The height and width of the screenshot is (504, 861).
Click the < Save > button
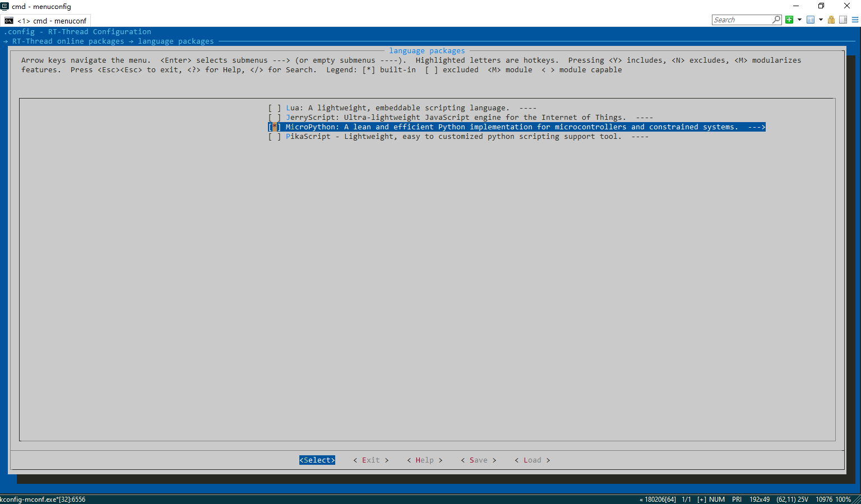click(479, 460)
